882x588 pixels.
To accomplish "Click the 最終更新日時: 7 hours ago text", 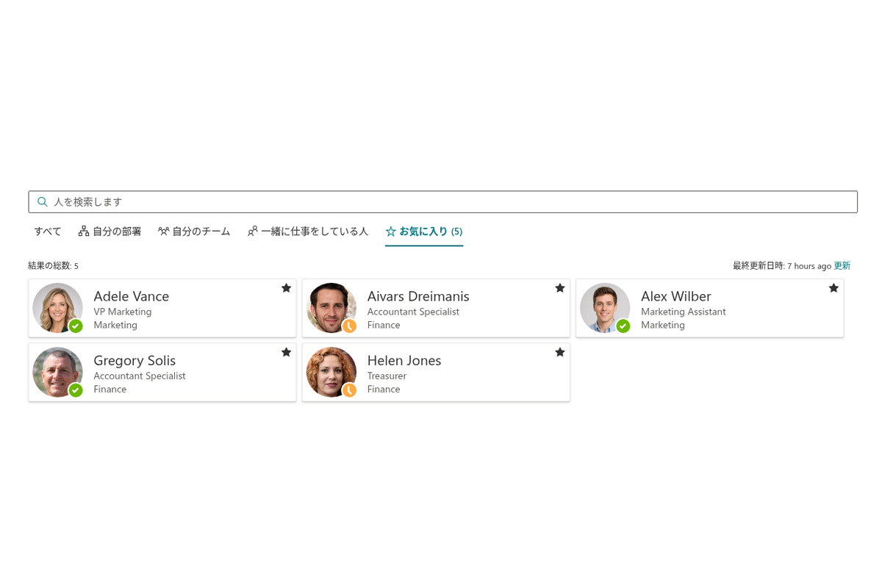I will 782,266.
